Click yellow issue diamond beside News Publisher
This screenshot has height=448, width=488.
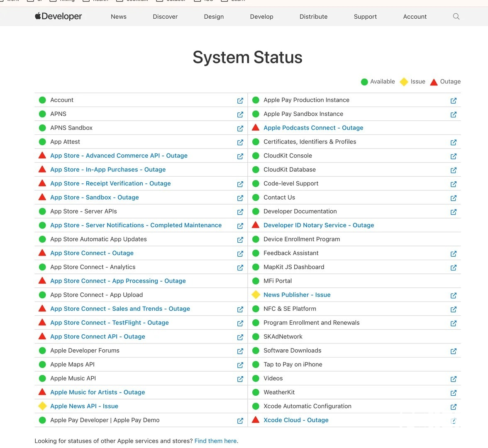[256, 295]
